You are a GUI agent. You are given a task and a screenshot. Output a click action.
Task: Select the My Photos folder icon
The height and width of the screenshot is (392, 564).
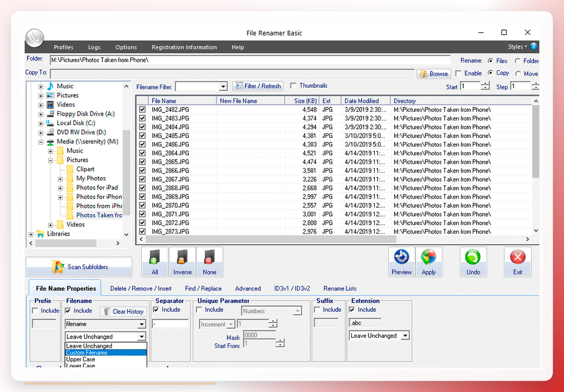tap(70, 178)
